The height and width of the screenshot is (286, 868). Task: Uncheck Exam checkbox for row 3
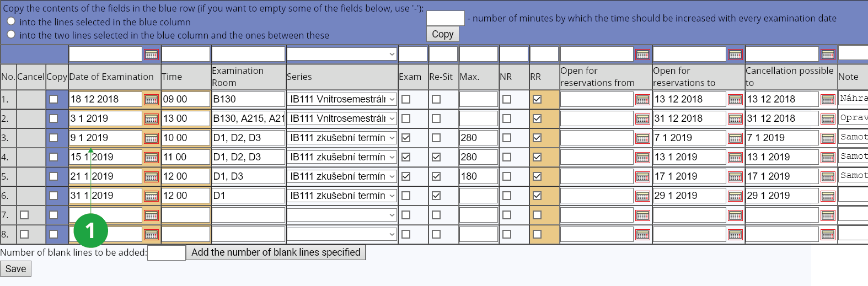(x=406, y=138)
